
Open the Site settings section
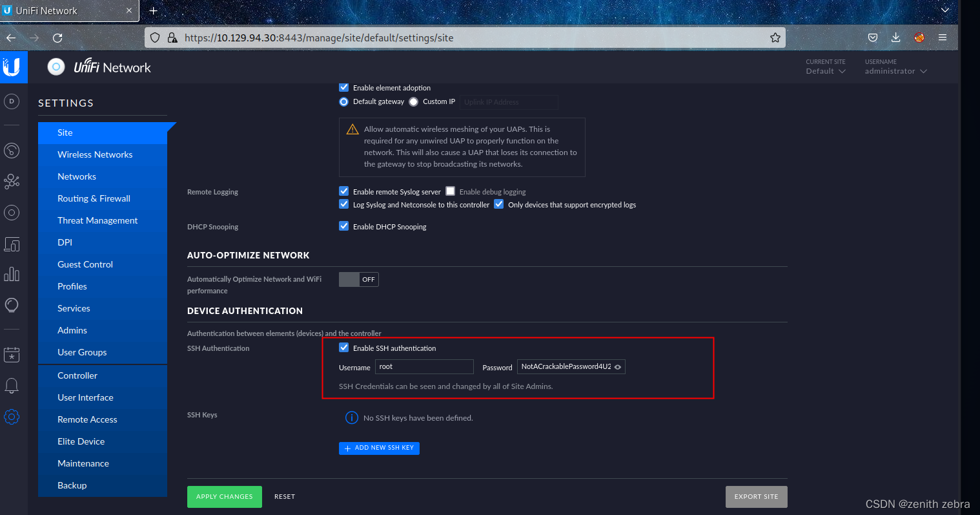pyautogui.click(x=103, y=132)
